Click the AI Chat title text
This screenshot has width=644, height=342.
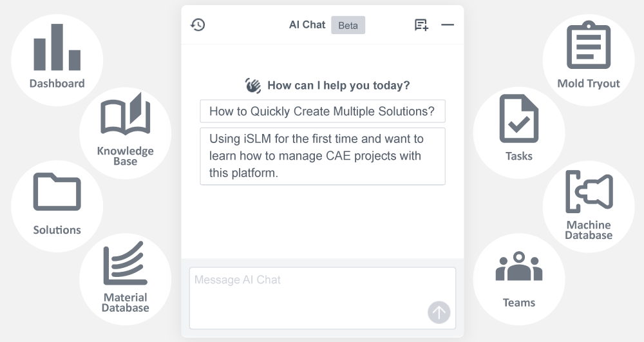[x=307, y=25]
